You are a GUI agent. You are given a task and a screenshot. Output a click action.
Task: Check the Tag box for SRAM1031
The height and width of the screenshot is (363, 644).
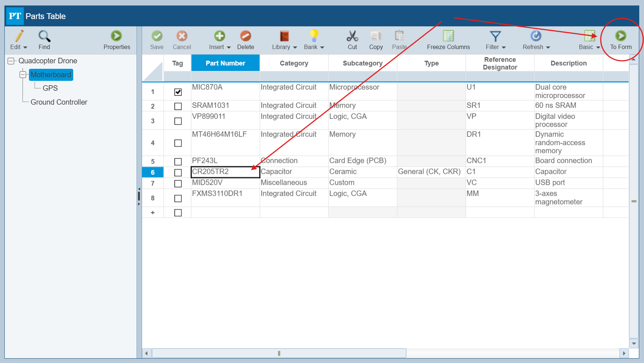(178, 106)
